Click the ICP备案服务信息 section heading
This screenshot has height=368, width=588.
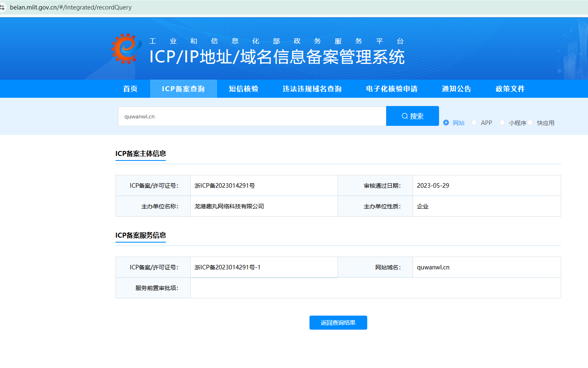141,235
